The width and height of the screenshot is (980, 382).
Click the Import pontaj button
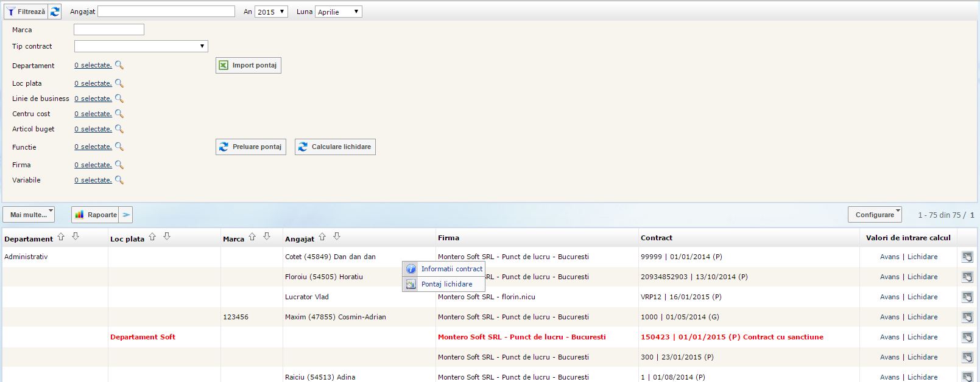tap(249, 65)
